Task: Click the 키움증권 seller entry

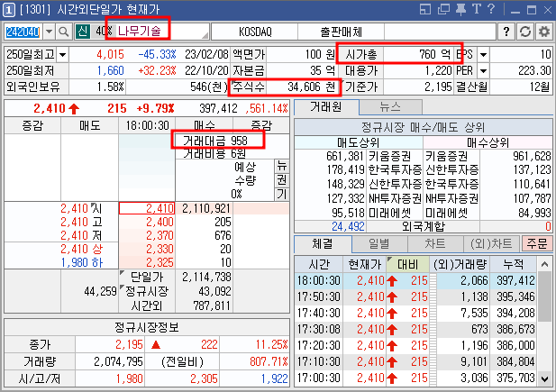Action: (x=390, y=156)
